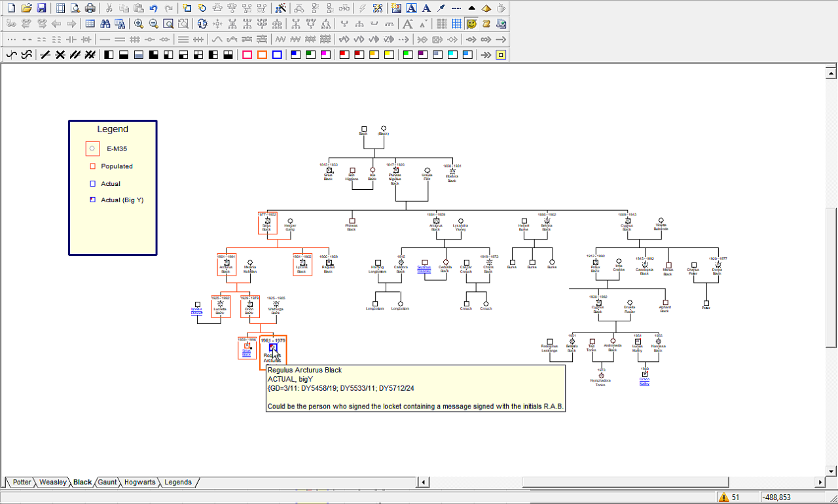Click the binoculars Find icon
The width and height of the screenshot is (838, 504).
click(105, 24)
